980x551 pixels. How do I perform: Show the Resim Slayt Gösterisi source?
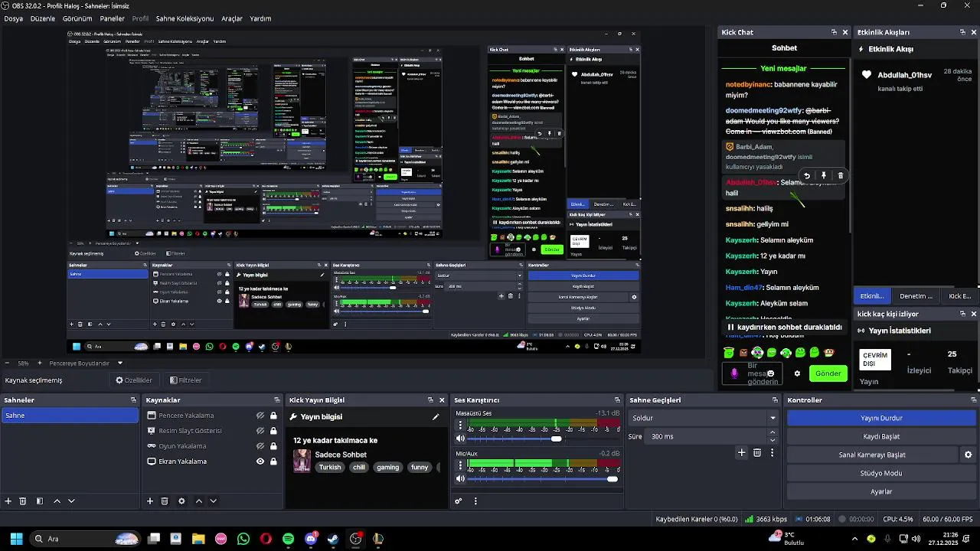(x=260, y=431)
